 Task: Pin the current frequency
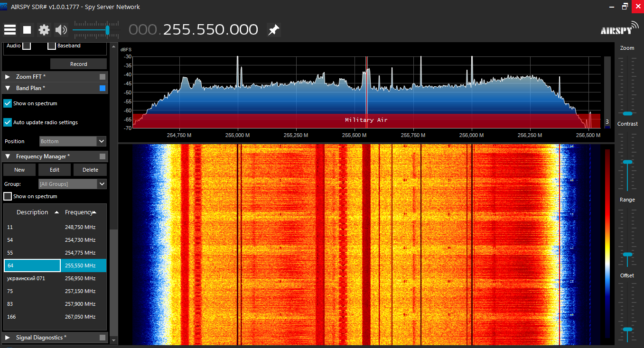click(x=273, y=29)
